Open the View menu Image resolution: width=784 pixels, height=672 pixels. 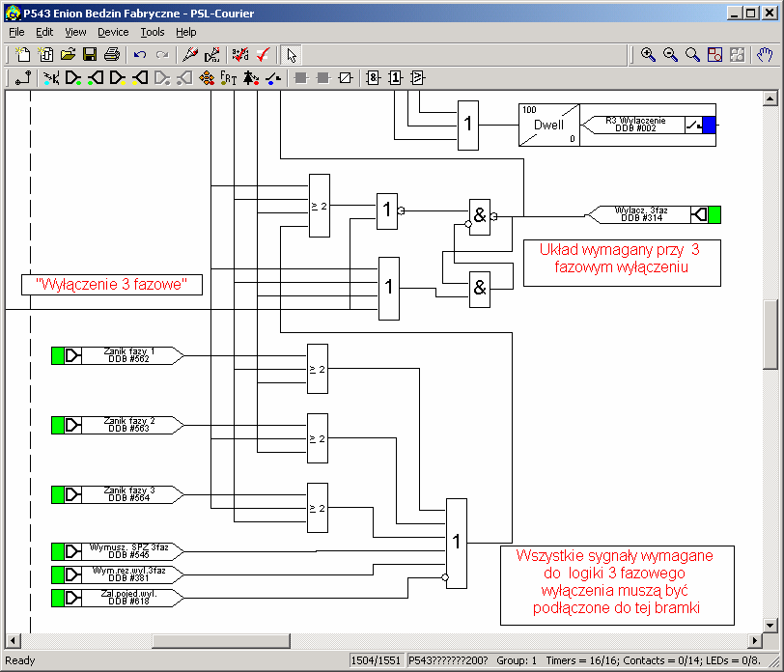click(75, 32)
